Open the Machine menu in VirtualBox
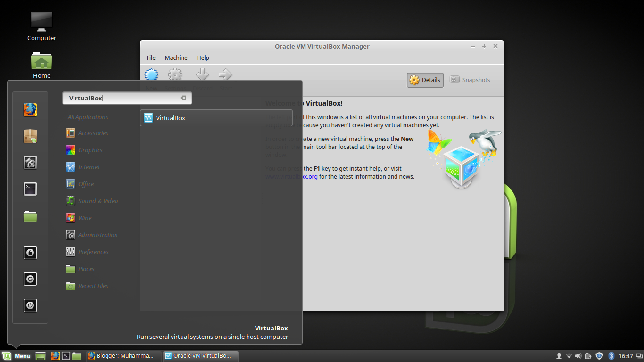644x362 pixels. tap(175, 58)
